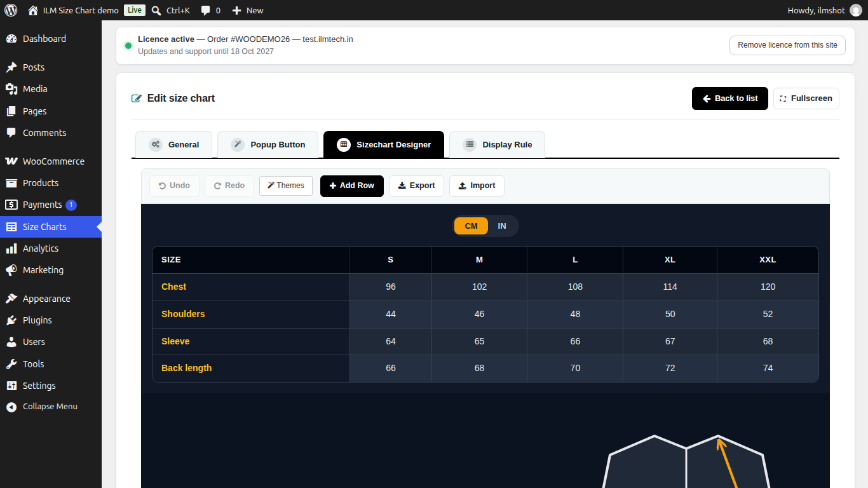
Task: Open Dashboard from the sidebar
Action: click(x=51, y=39)
